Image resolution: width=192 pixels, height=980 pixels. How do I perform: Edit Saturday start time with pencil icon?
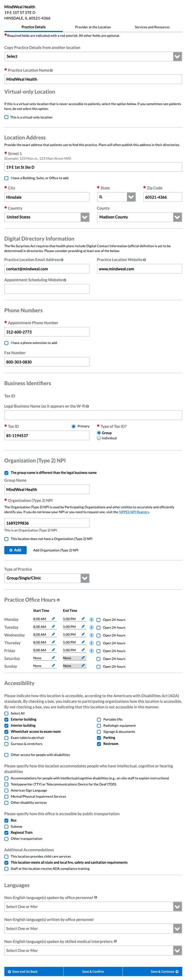[x=53, y=658]
